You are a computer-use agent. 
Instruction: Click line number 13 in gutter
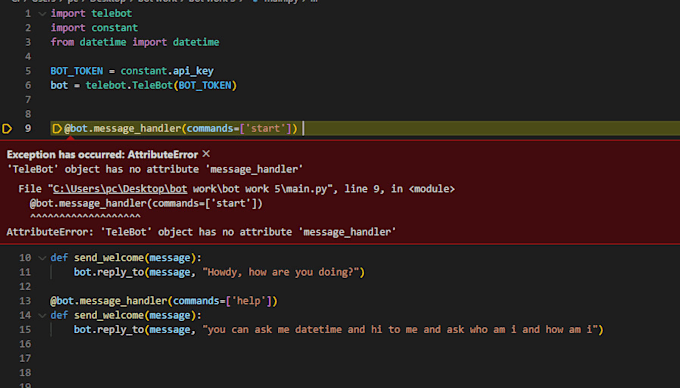point(25,301)
